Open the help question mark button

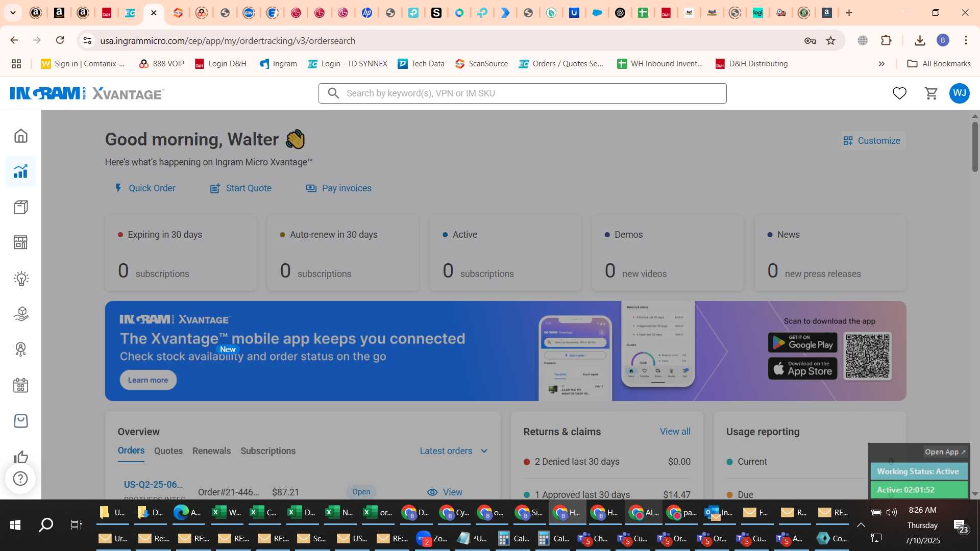point(20,479)
